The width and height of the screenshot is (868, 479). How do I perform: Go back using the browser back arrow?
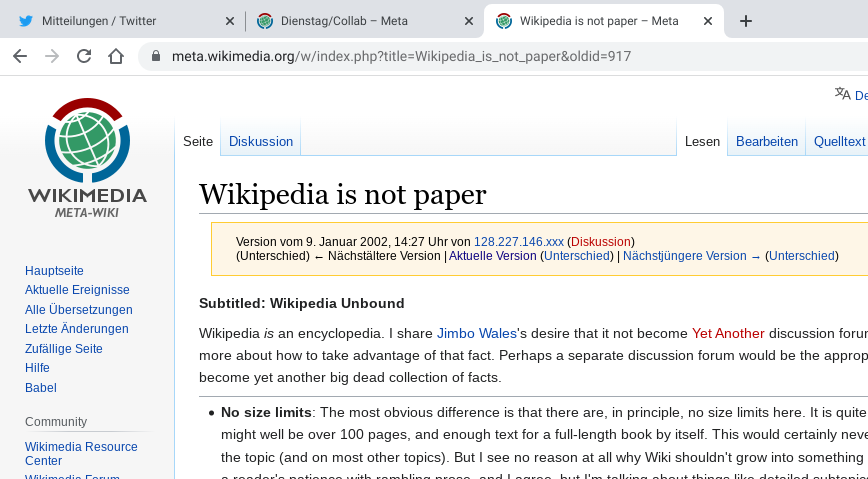click(x=20, y=56)
